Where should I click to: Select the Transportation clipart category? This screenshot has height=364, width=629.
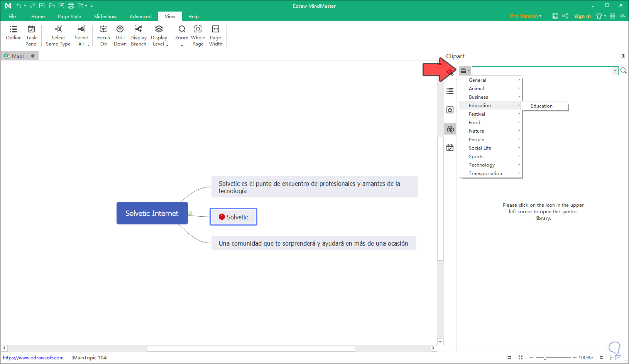click(490, 174)
